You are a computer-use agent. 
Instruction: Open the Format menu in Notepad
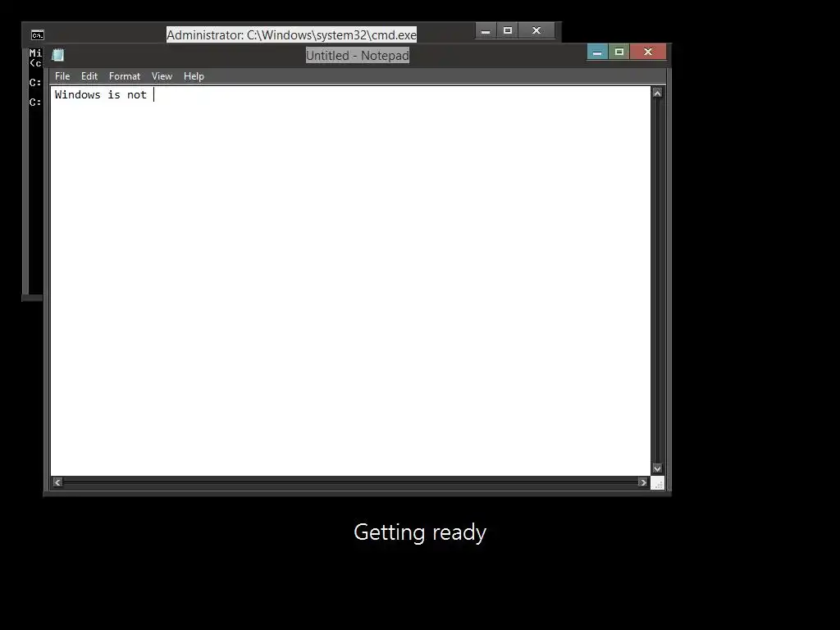[x=125, y=76]
